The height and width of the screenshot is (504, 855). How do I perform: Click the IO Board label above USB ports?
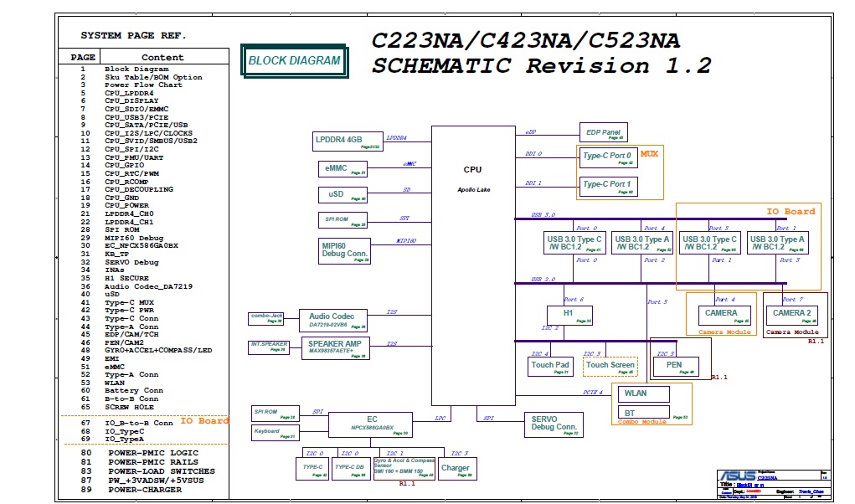point(791,212)
